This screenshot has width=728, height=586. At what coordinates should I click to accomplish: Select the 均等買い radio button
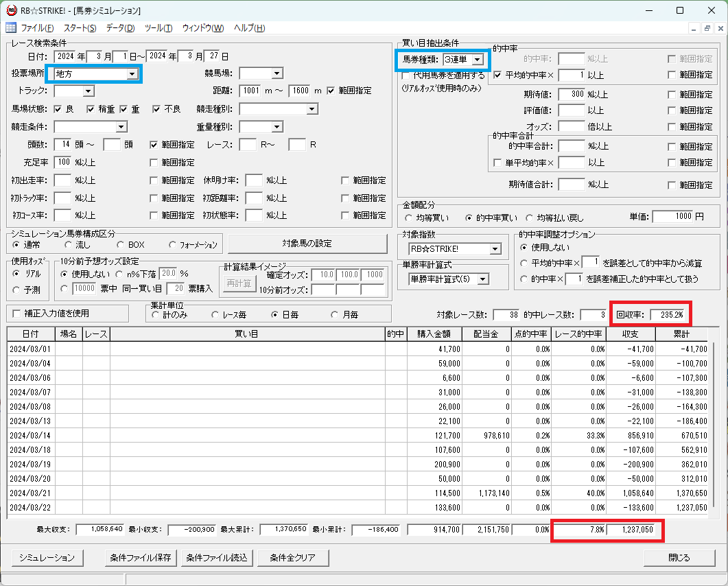tap(408, 218)
